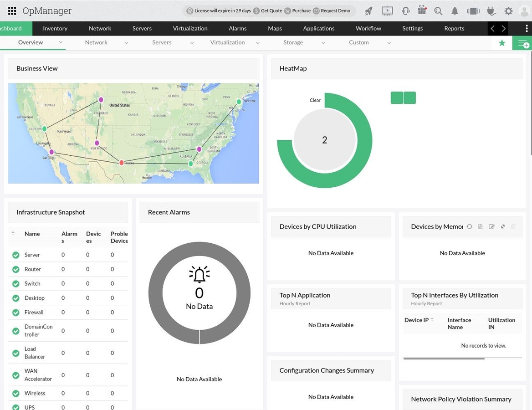Open the Custom dashboard dropdown
This screenshot has width=532, height=410.
[x=389, y=42]
